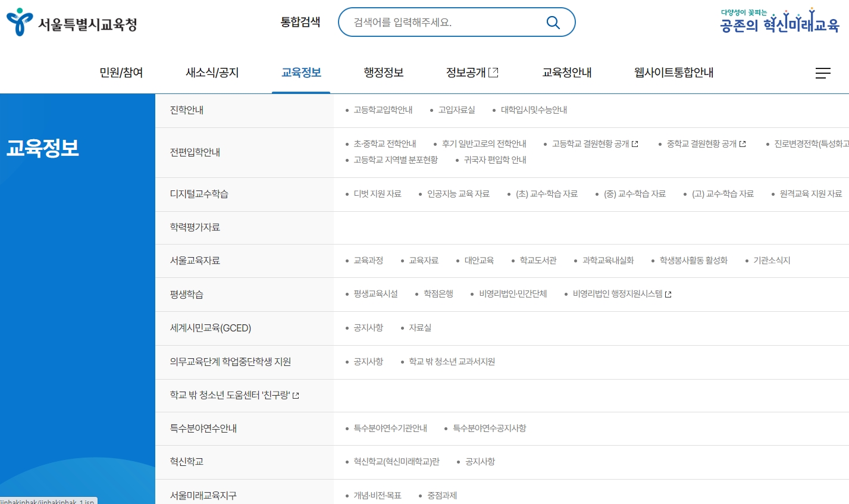This screenshot has height=504, width=849.
Task: Click the search magnifier icon
Action: click(553, 23)
